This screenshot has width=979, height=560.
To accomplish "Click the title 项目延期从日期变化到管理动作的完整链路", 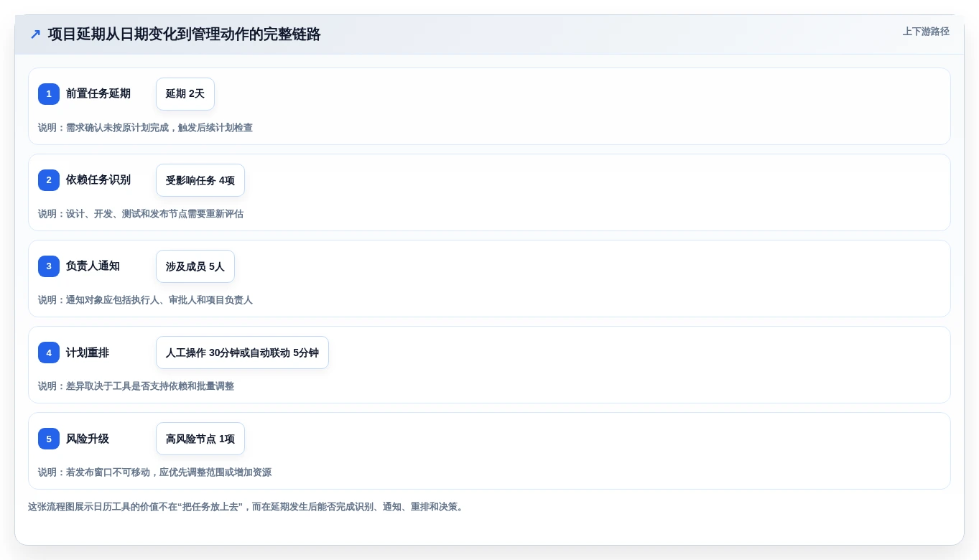I will click(184, 34).
